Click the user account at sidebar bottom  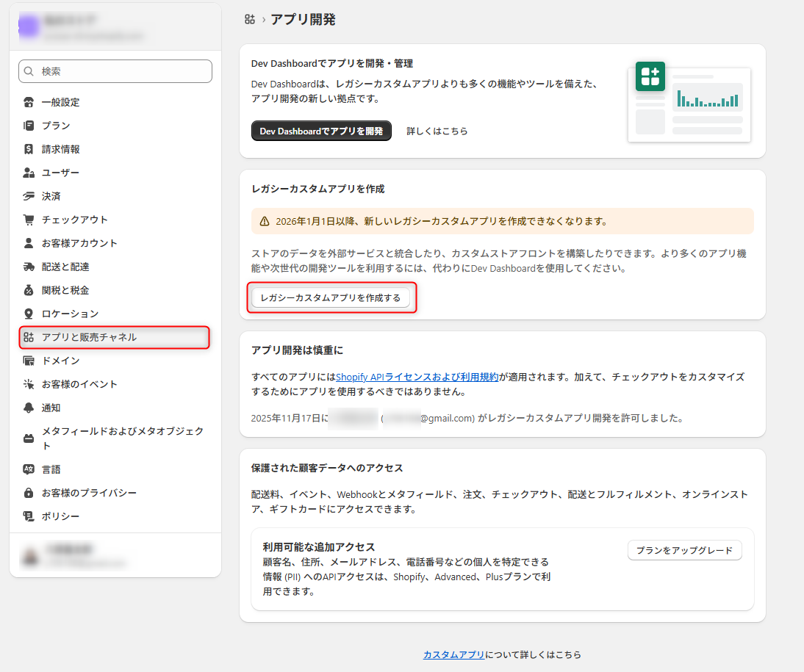(115, 555)
